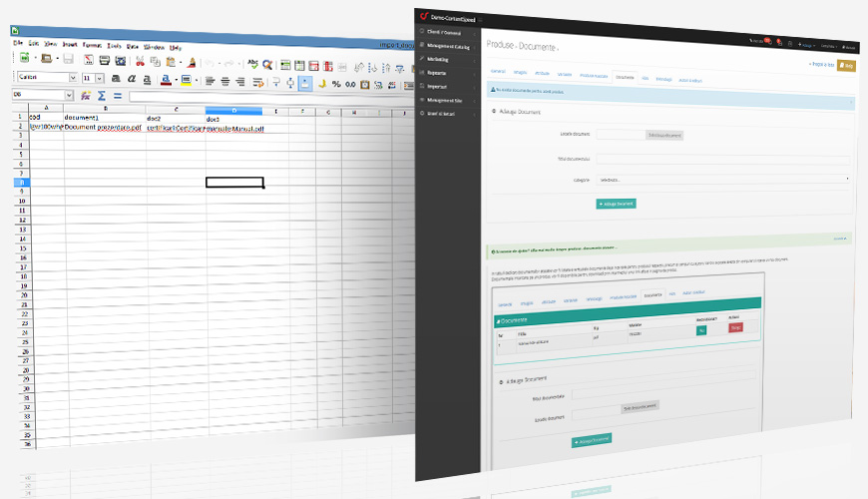Click the Copy icon
Viewport: 868px width, 499px height.
pos(155,62)
